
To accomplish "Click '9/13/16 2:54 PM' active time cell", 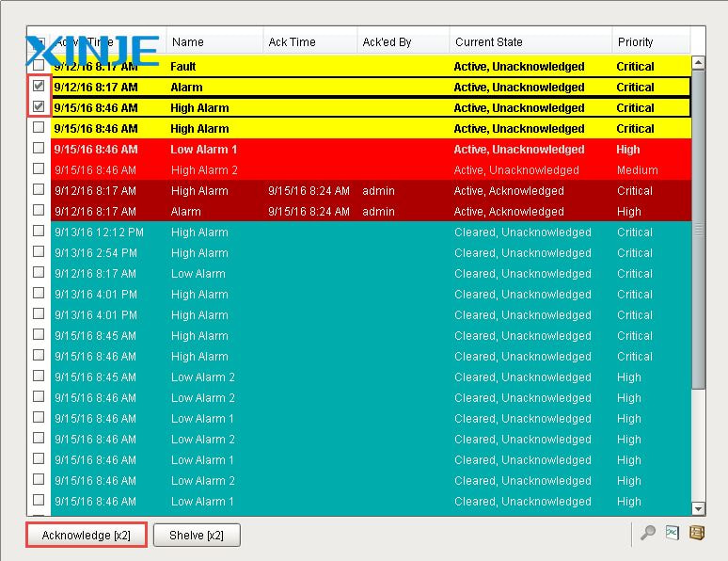I will click(96, 253).
